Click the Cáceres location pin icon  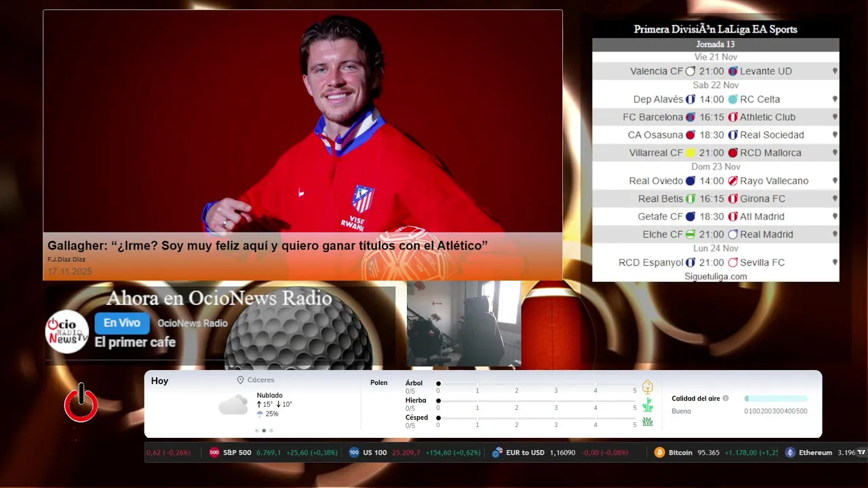[240, 380]
